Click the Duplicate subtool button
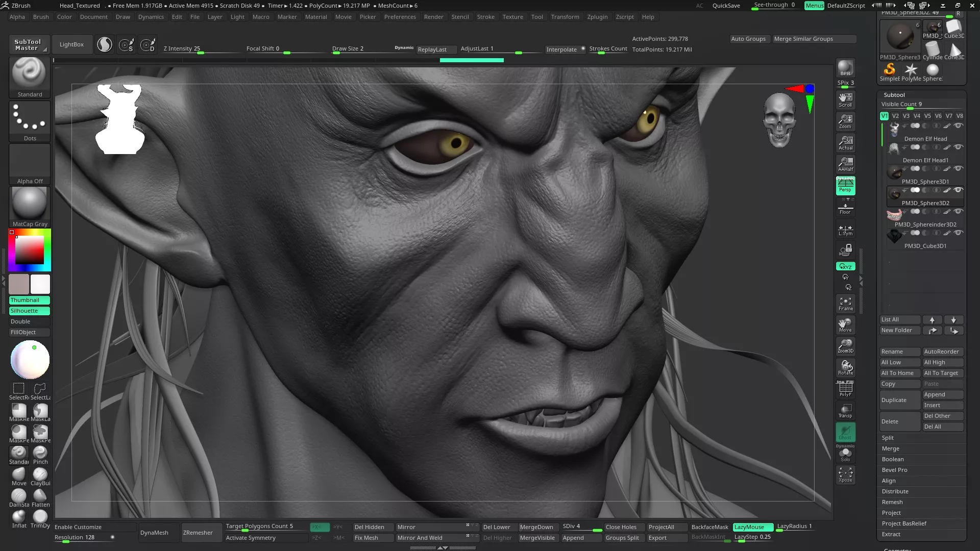 pyautogui.click(x=899, y=400)
